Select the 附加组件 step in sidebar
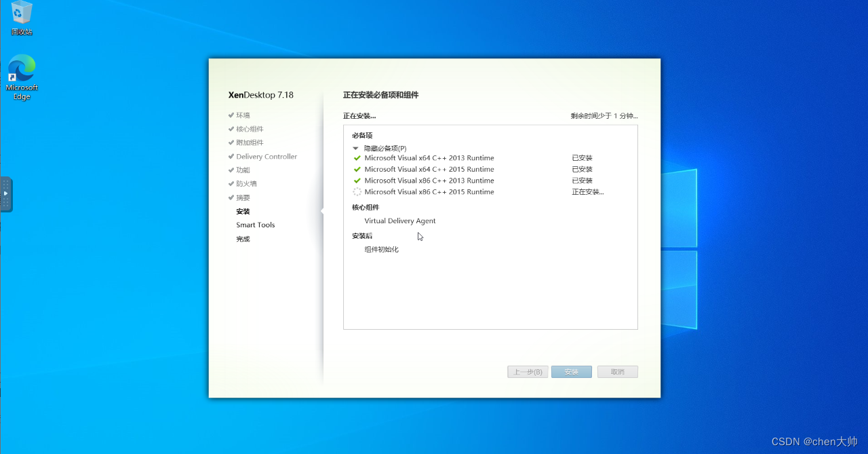This screenshot has width=868, height=454. (x=250, y=143)
